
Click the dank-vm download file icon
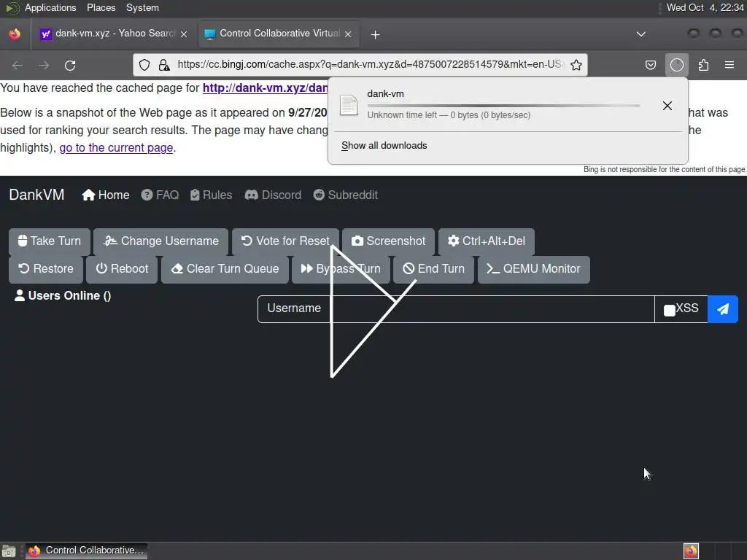(x=349, y=105)
